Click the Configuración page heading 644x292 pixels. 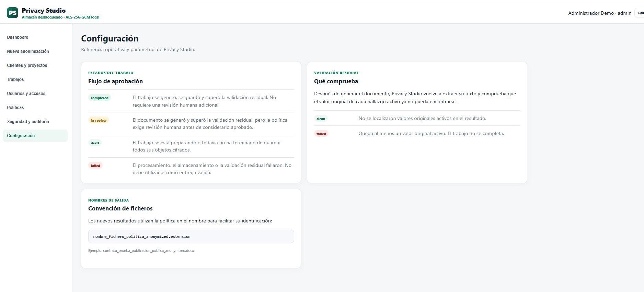110,38
